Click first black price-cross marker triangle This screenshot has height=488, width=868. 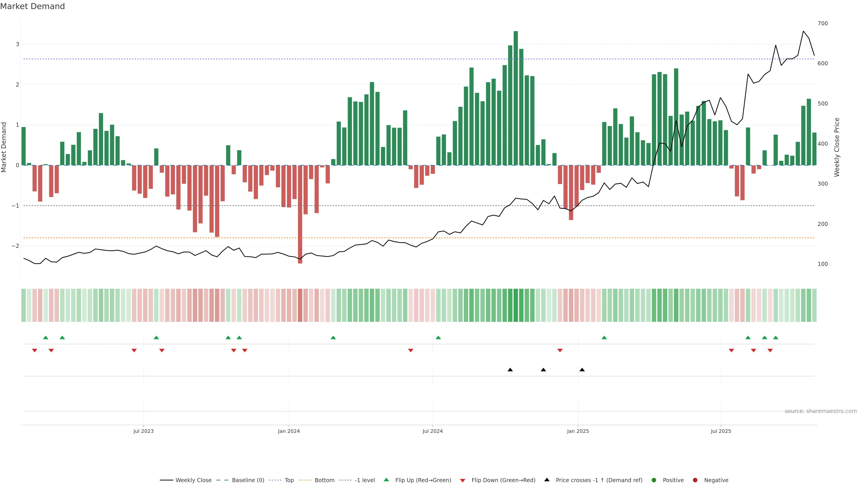pos(510,370)
